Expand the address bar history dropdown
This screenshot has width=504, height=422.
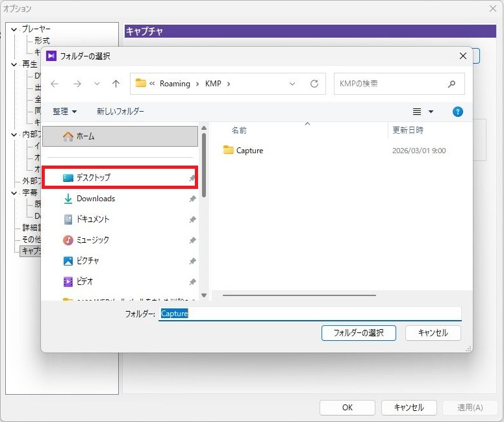(292, 84)
